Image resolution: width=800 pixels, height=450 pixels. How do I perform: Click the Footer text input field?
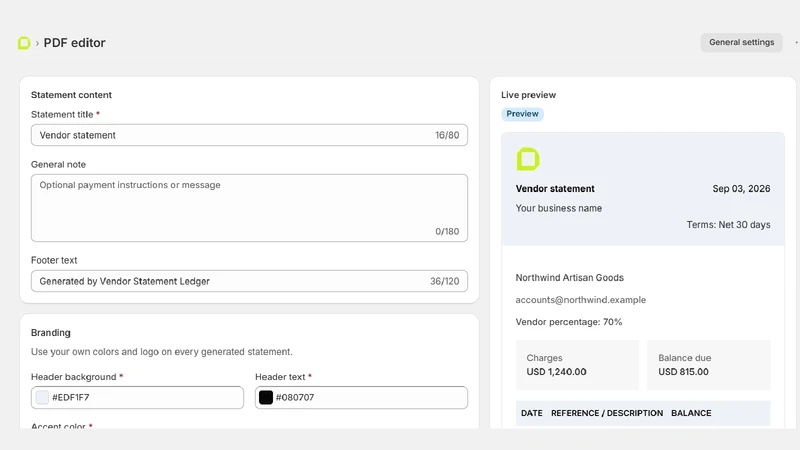249,281
